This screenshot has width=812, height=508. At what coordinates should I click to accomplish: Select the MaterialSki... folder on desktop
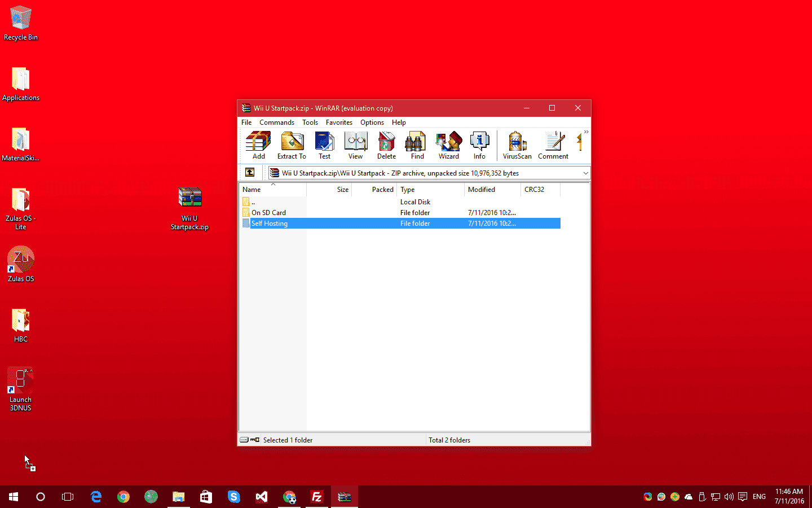(x=21, y=144)
